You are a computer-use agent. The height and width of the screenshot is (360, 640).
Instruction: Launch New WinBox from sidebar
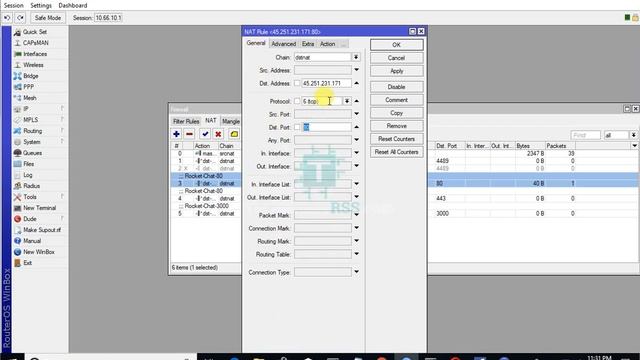point(39,252)
